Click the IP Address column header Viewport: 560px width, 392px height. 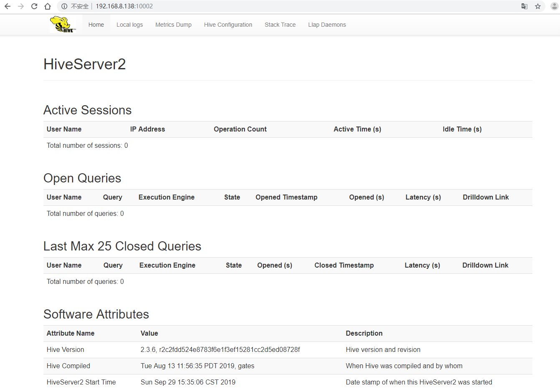(148, 129)
